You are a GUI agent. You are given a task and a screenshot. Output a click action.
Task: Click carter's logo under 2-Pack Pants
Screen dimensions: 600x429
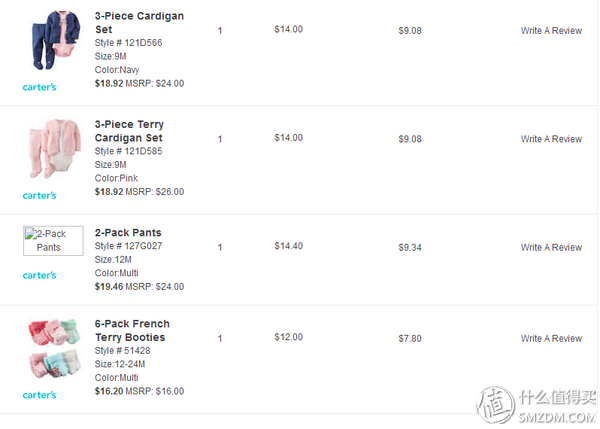coord(39,276)
